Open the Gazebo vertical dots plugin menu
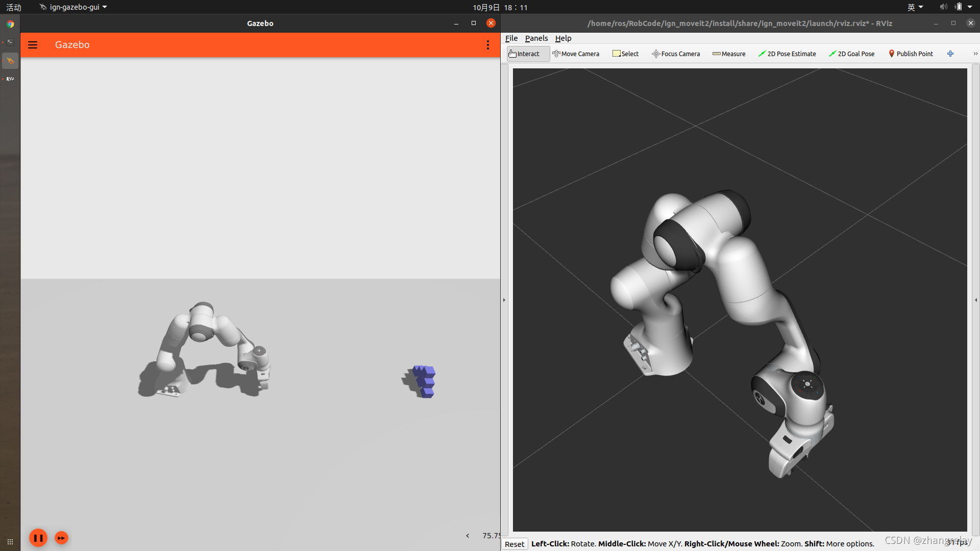This screenshot has width=980, height=551. click(488, 45)
